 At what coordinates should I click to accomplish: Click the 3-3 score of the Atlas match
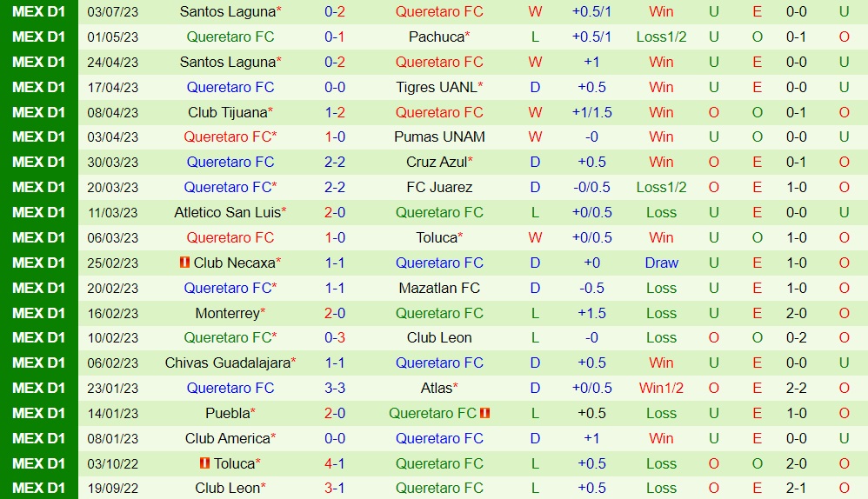[335, 388]
